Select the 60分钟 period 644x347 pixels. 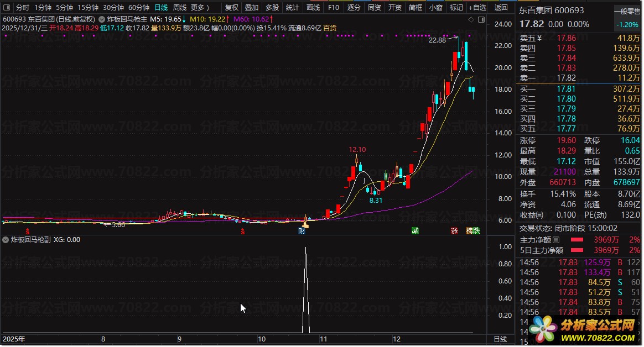click(x=139, y=7)
